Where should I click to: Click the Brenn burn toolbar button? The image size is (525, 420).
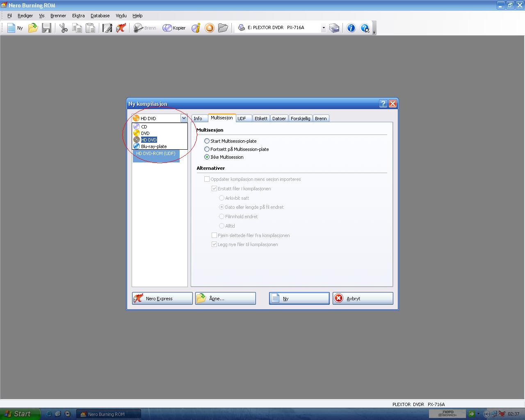pos(145,28)
